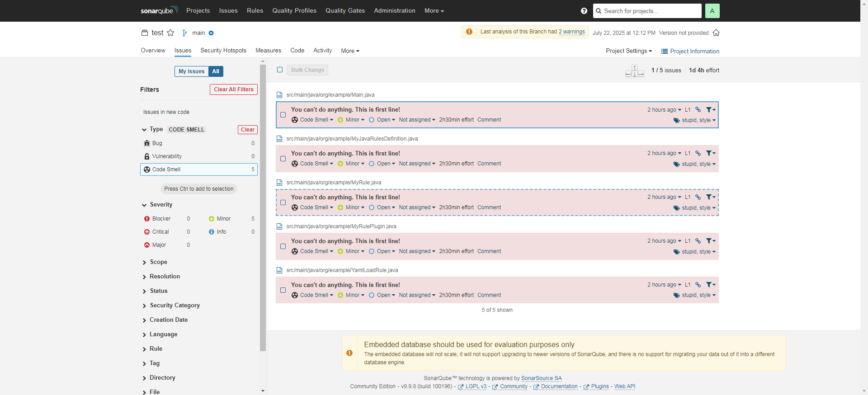Open similar-issues filter icon for YamlLoadRule.java issue
The height and width of the screenshot is (395, 868).
tap(711, 285)
